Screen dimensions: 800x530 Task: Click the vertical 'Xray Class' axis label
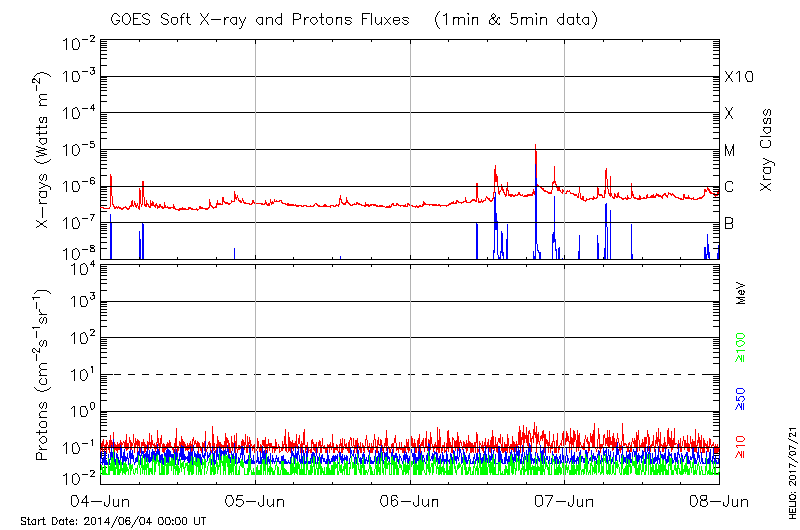tap(767, 150)
